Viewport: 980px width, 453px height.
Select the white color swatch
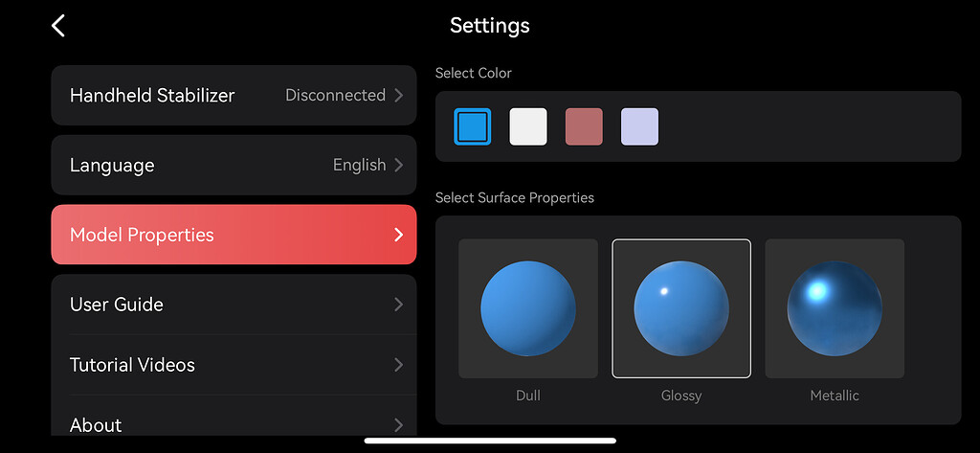point(528,126)
